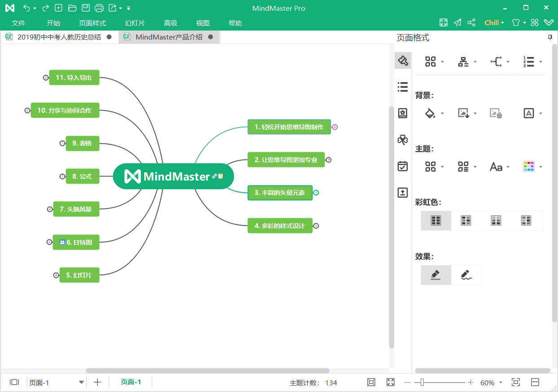Select the MindMaster central topic
558x392 pixels.
[x=173, y=176]
